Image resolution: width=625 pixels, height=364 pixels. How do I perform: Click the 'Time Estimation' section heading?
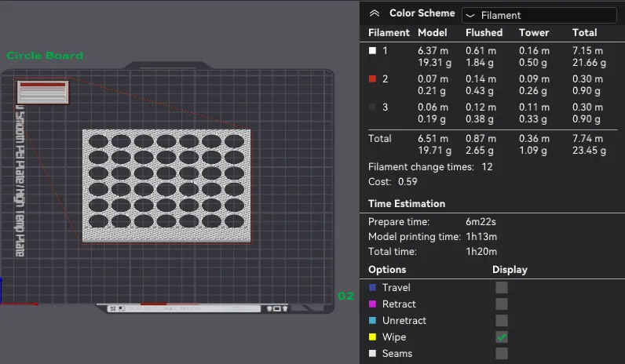(x=407, y=203)
